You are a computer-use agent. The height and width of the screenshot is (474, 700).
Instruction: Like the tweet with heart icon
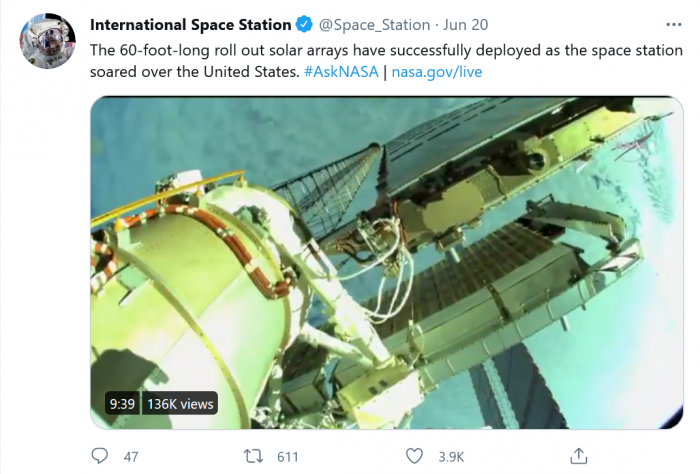coord(414,456)
